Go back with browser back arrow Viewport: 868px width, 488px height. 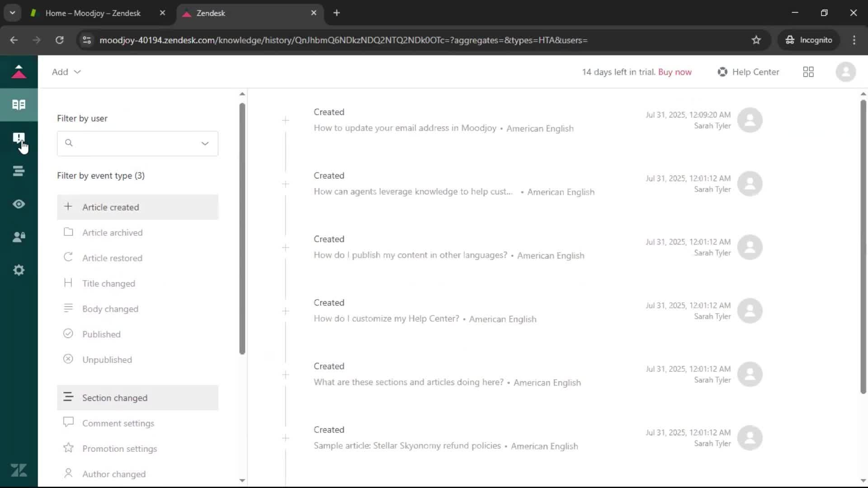pyautogui.click(x=14, y=40)
